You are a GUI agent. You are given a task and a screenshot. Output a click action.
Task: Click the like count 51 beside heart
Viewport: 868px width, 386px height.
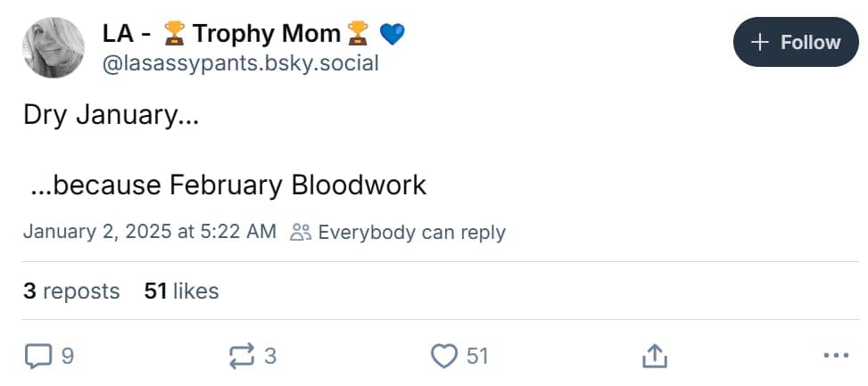point(477,357)
